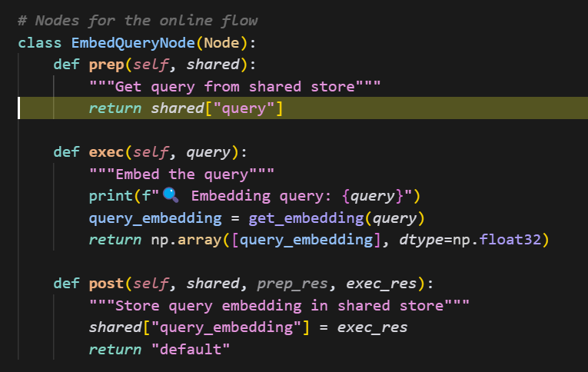Click the "default" return string
Viewport: 588px width, 372px height.
pos(191,350)
